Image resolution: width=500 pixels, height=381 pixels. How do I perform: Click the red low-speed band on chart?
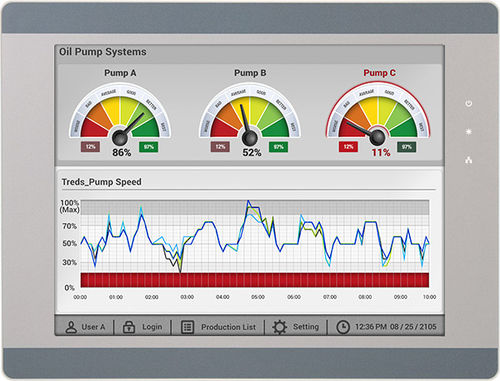click(255, 280)
